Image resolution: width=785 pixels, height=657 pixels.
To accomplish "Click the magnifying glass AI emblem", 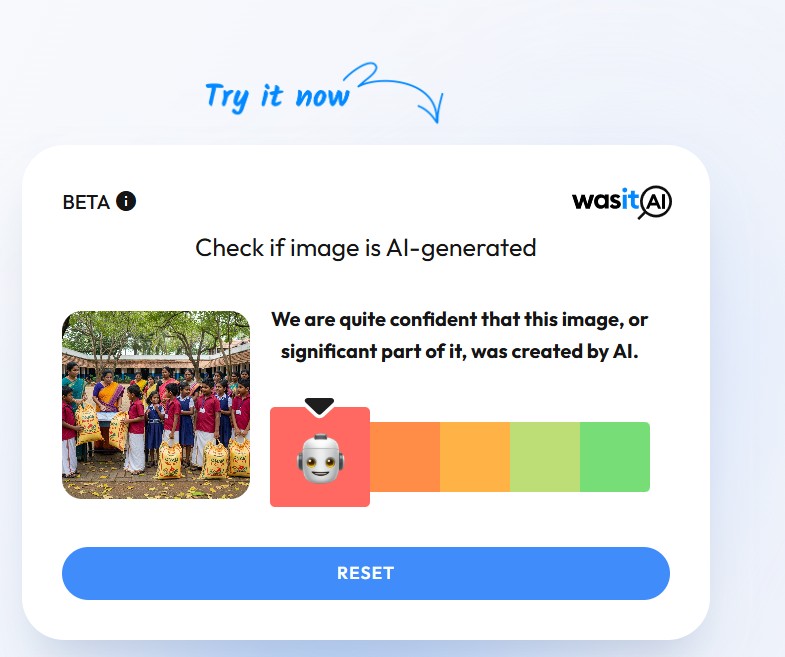I will pos(655,202).
